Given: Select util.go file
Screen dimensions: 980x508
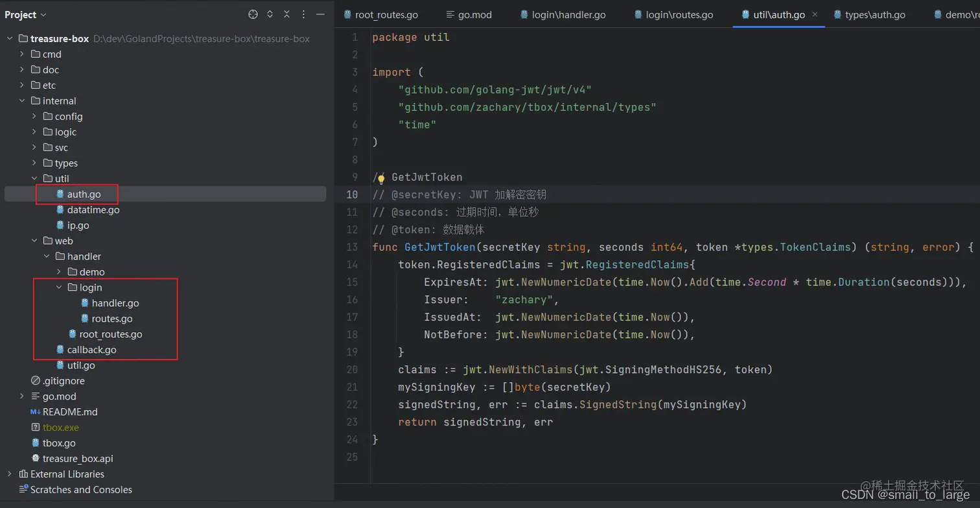Looking at the screenshot, I should pos(81,365).
